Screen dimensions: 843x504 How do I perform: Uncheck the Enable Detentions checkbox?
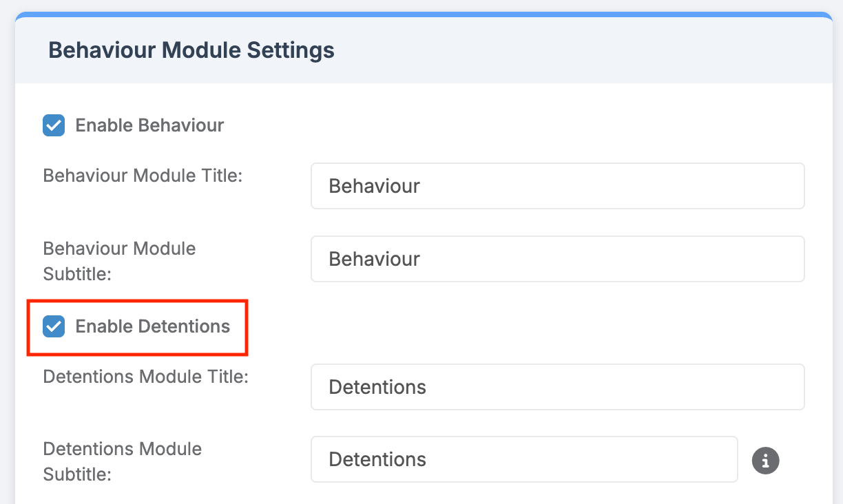click(54, 326)
